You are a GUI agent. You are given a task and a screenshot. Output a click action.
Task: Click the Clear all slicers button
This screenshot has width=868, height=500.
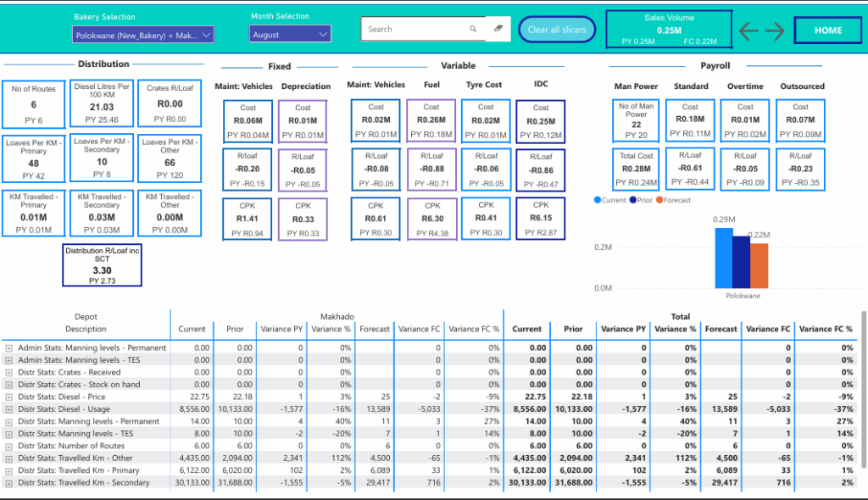pos(557,30)
